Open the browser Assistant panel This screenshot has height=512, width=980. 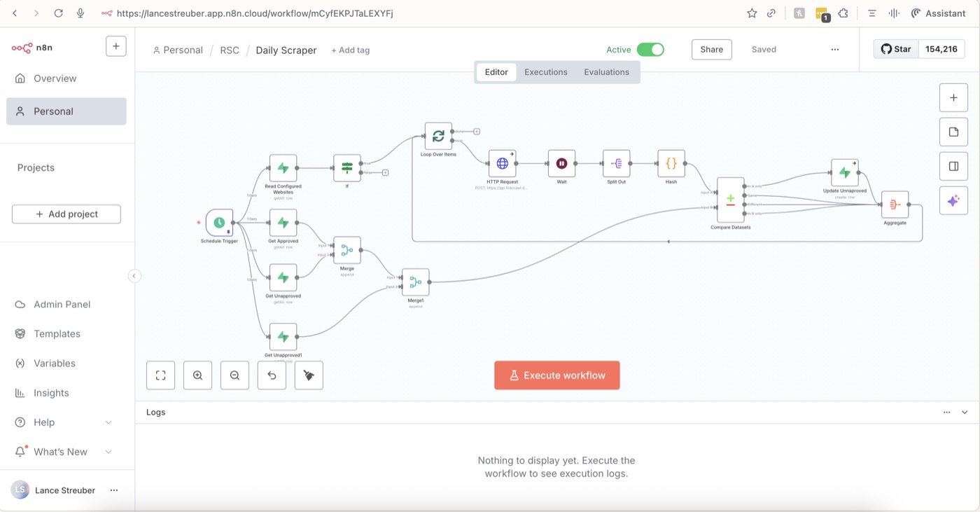[x=938, y=13]
